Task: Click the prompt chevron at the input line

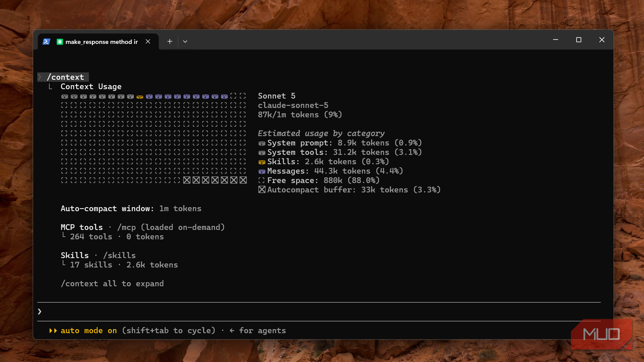Action: click(x=40, y=312)
